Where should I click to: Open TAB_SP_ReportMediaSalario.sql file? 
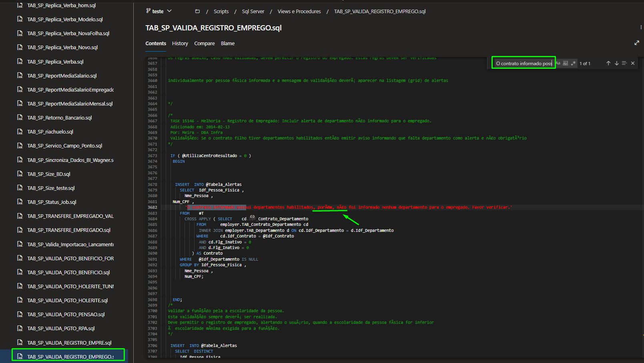click(x=62, y=76)
